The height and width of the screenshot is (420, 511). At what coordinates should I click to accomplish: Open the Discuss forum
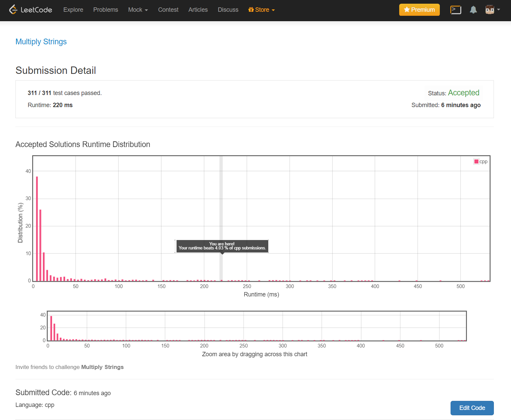tap(228, 10)
